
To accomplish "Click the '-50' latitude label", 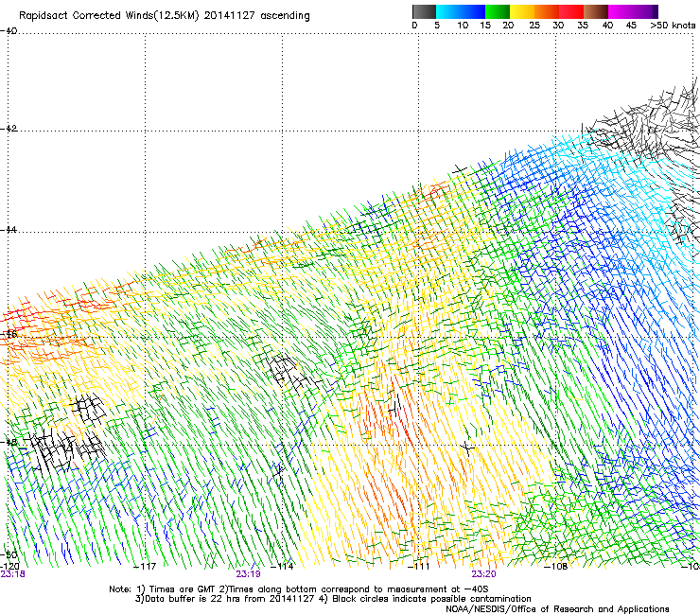I will point(9,554).
